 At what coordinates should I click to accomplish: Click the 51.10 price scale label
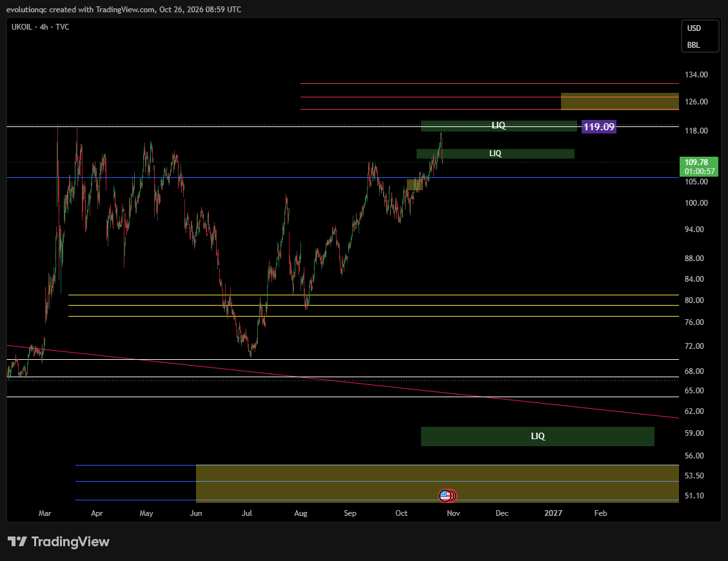click(x=694, y=495)
